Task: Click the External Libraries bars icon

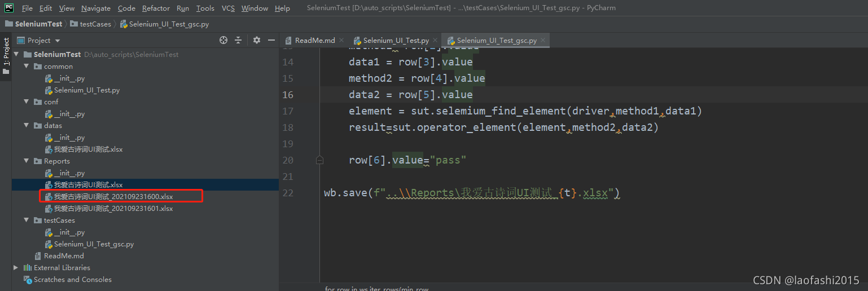Action: point(27,268)
